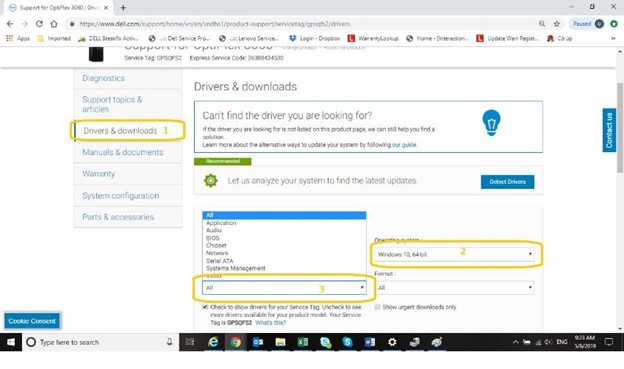Open Excel from the taskbar
The image size is (624, 369).
point(303,342)
